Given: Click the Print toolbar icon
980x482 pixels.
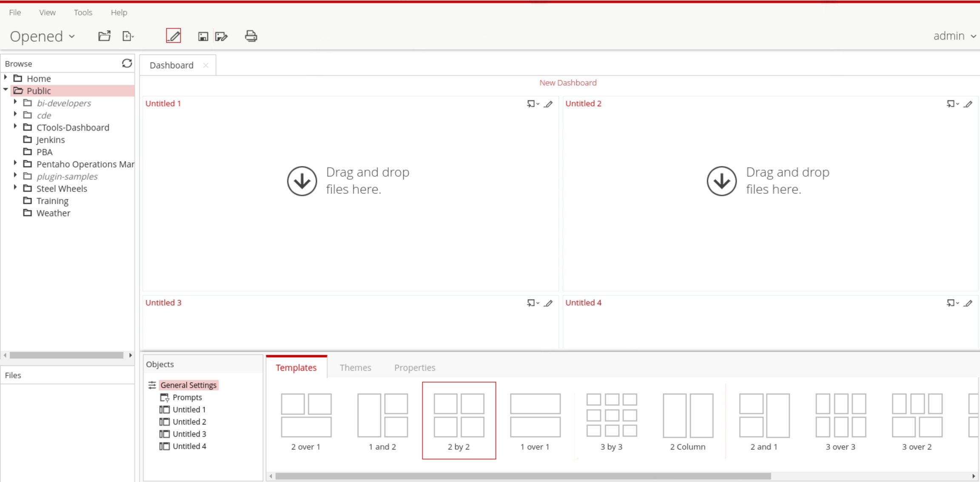Looking at the screenshot, I should click(x=251, y=36).
